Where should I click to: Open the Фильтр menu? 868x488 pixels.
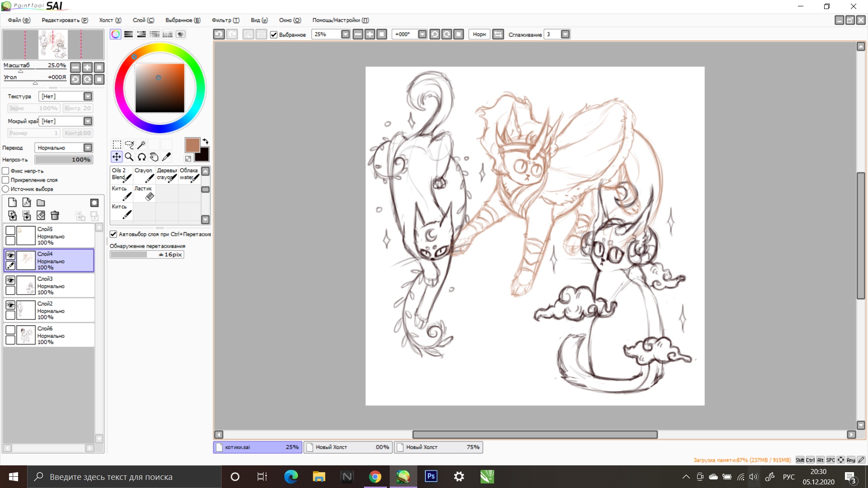(x=225, y=20)
